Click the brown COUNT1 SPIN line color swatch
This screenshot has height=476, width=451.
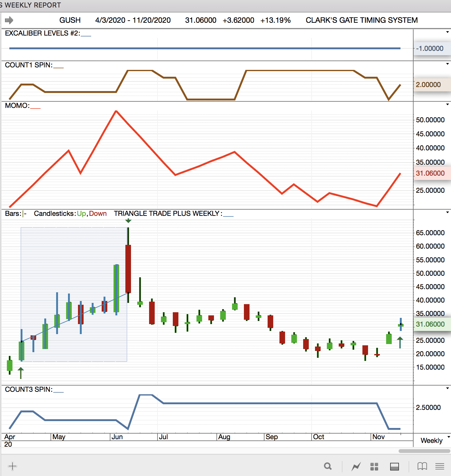pos(59,68)
